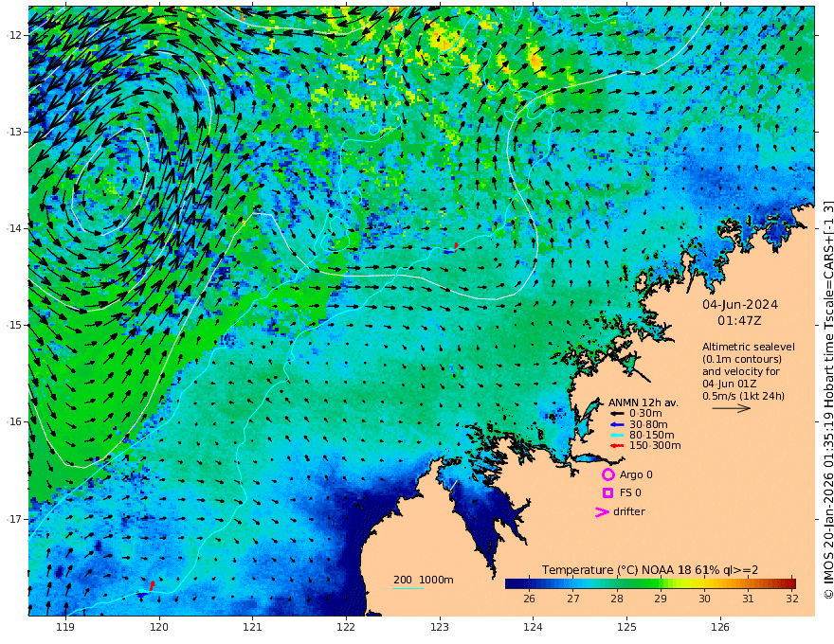Click the cyan 80-150m legend arrow
The image size is (834, 644).
(616, 436)
